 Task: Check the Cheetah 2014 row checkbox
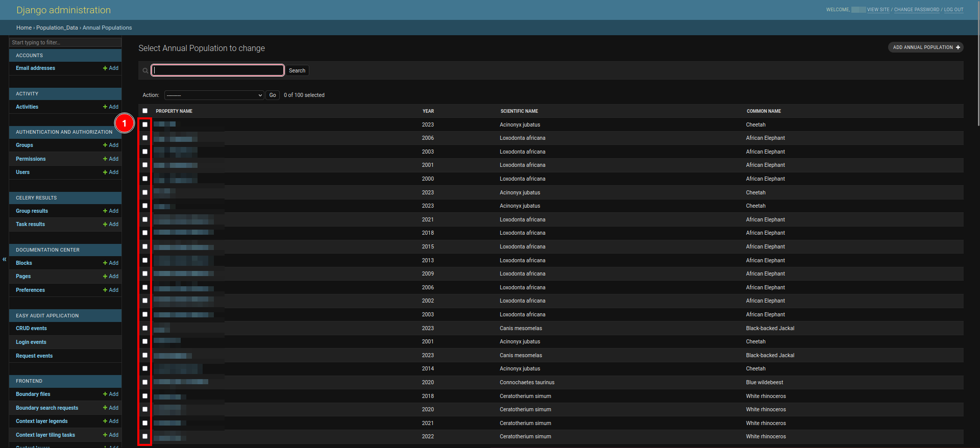(145, 368)
